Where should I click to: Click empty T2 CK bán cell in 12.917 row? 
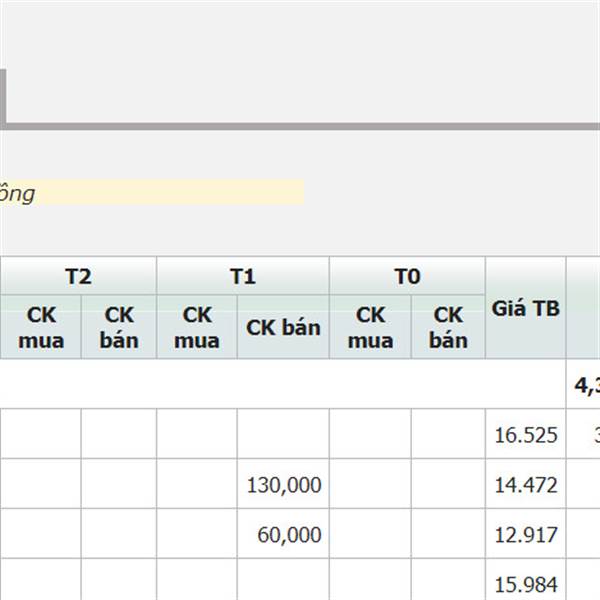(119, 535)
